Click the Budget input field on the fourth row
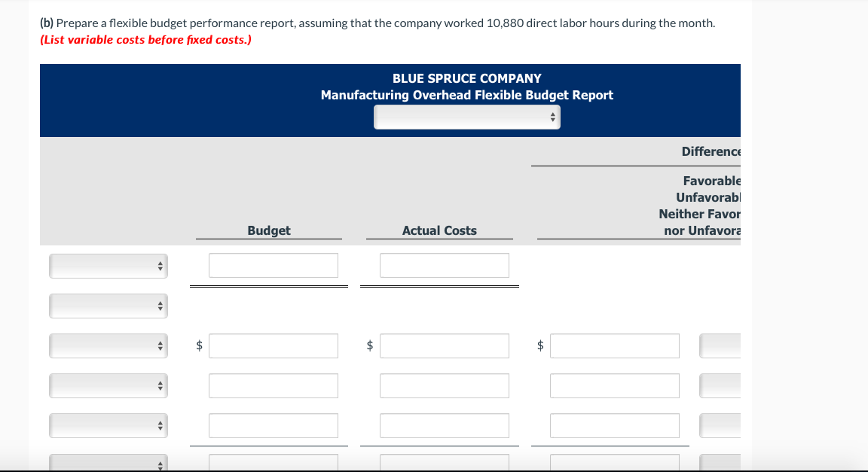This screenshot has width=868, height=472. (273, 385)
